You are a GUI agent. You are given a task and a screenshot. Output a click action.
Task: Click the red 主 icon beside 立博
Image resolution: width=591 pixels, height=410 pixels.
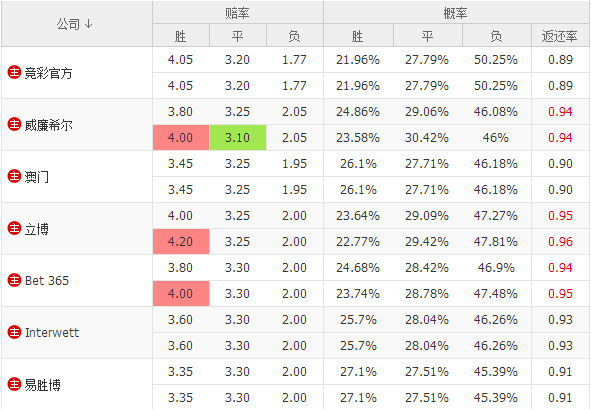tap(14, 228)
